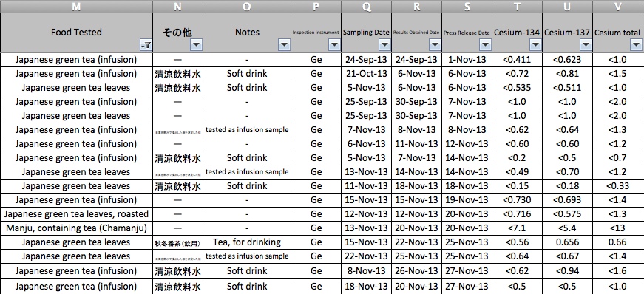Select the sampling date '18-Nov-13' cell
Image resolution: width=644 pixels, height=294 pixels.
(366, 286)
